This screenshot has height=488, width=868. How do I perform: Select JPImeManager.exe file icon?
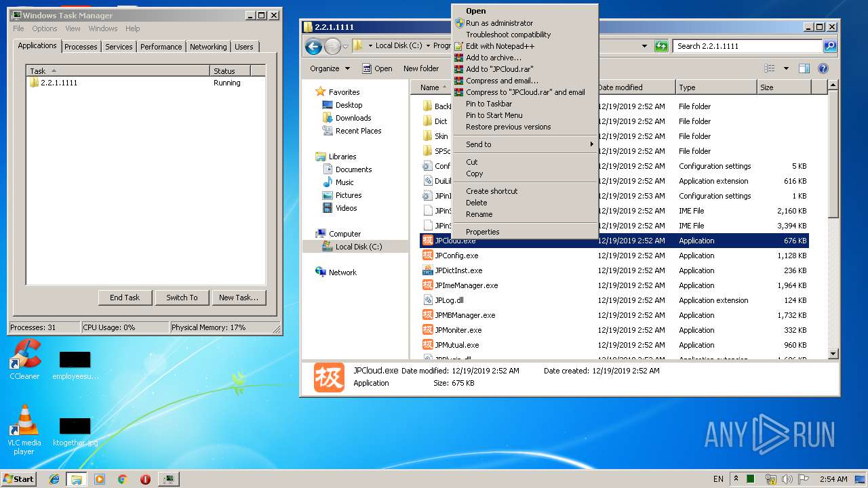[x=427, y=285]
